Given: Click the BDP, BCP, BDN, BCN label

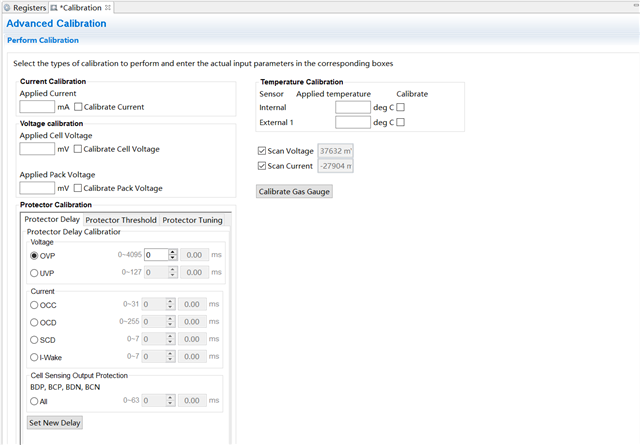Looking at the screenshot, I should click(65, 387).
